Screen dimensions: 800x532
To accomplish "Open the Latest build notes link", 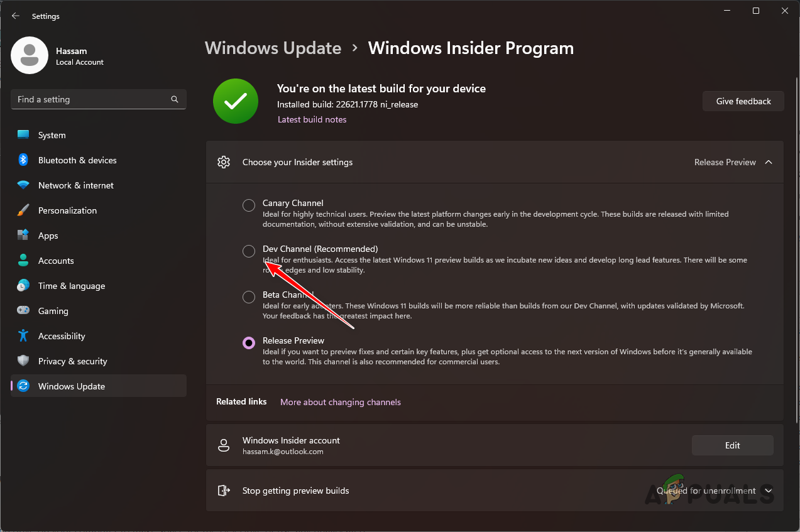I will click(312, 119).
